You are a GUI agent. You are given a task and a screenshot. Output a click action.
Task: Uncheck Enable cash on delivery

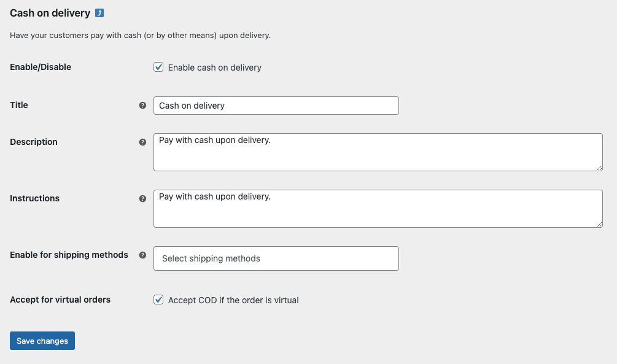coord(158,68)
